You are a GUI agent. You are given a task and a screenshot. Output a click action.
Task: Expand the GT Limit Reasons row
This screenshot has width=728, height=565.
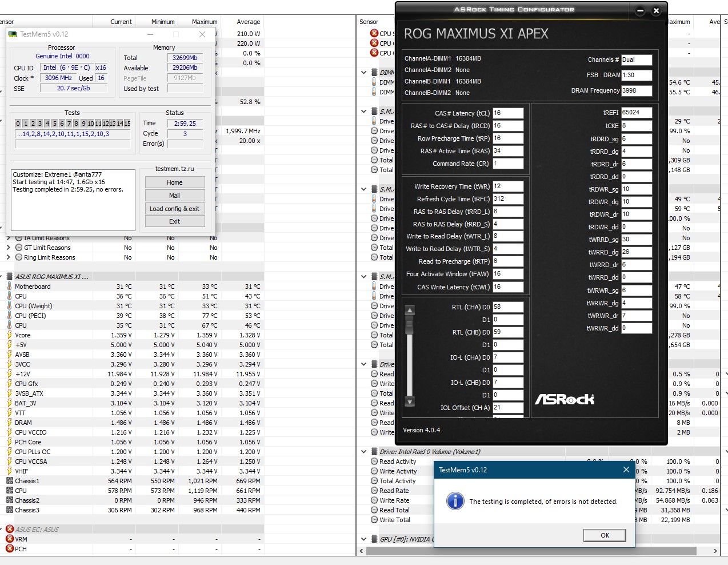9,248
